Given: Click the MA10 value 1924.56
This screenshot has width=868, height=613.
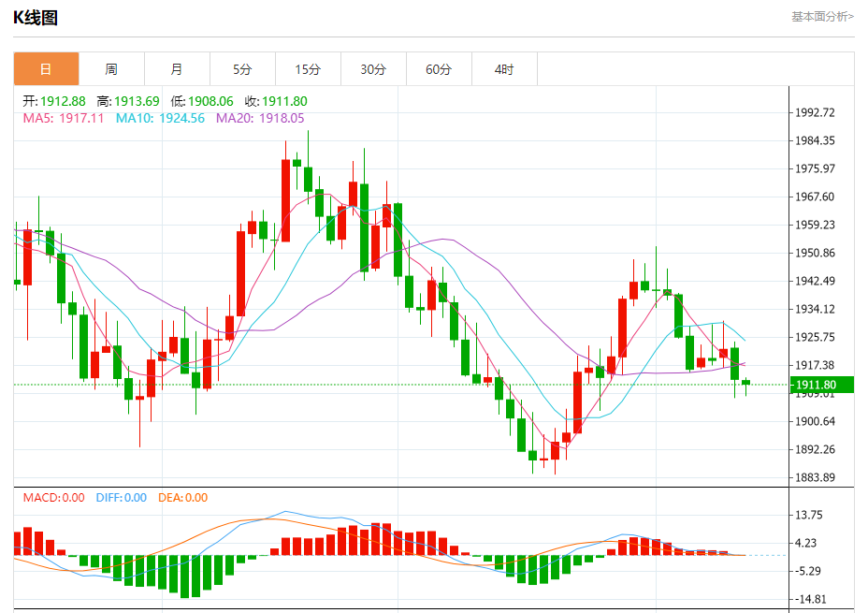Looking at the screenshot, I should pos(181,118).
